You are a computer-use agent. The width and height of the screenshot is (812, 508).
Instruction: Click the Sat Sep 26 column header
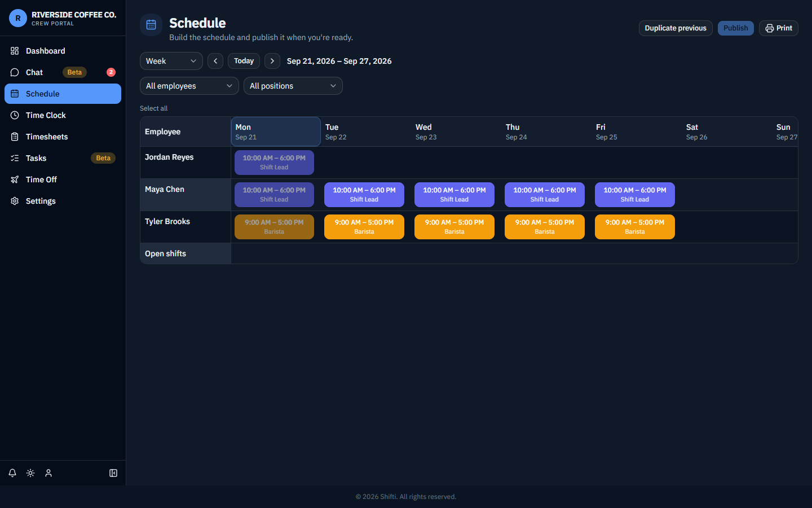(726, 132)
